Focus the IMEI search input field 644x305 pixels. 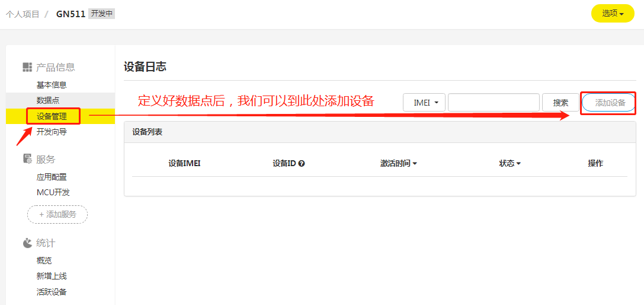pos(493,103)
